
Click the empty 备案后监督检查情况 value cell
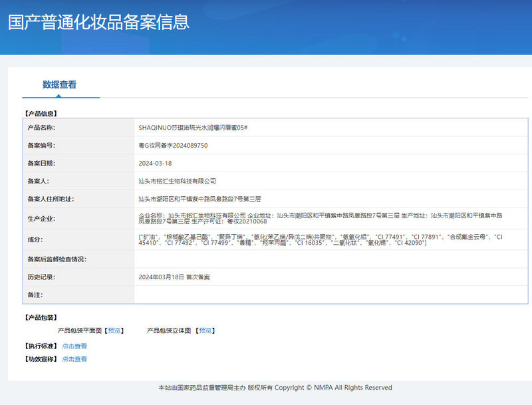[329, 259]
